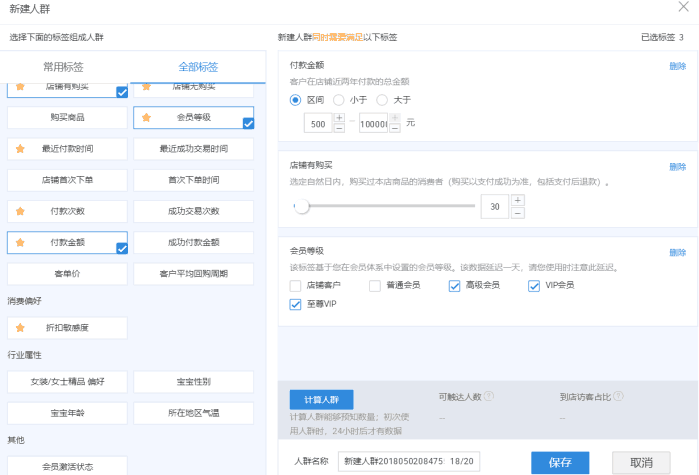Check the 店铺客户 checkbox
Image resolution: width=699 pixels, height=475 pixels.
tap(295, 286)
